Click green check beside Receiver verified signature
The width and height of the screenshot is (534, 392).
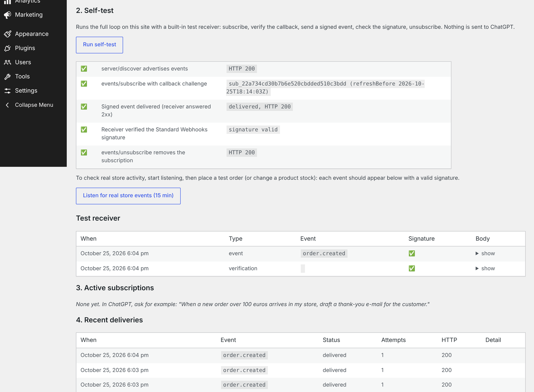click(84, 129)
